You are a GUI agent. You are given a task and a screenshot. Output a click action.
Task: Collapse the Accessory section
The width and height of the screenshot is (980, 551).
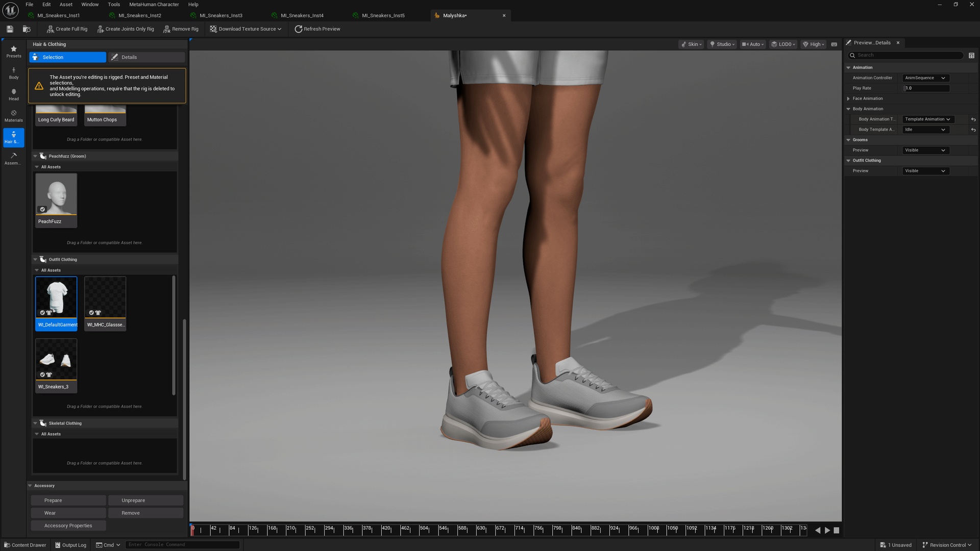click(30, 486)
